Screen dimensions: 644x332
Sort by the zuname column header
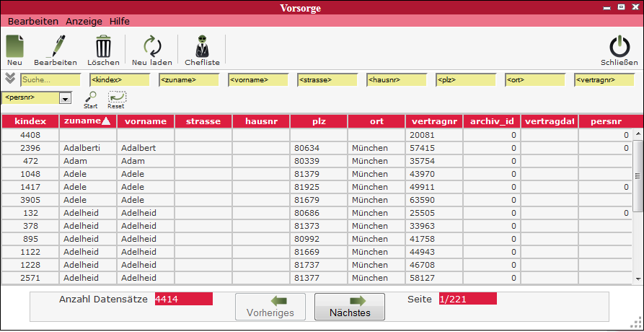[87, 121]
